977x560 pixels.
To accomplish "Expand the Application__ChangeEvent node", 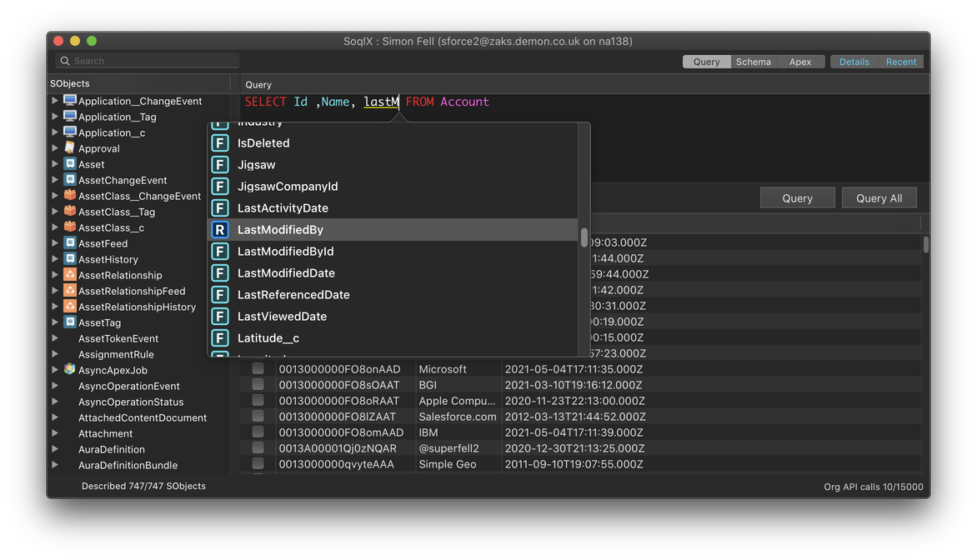I will click(x=55, y=101).
